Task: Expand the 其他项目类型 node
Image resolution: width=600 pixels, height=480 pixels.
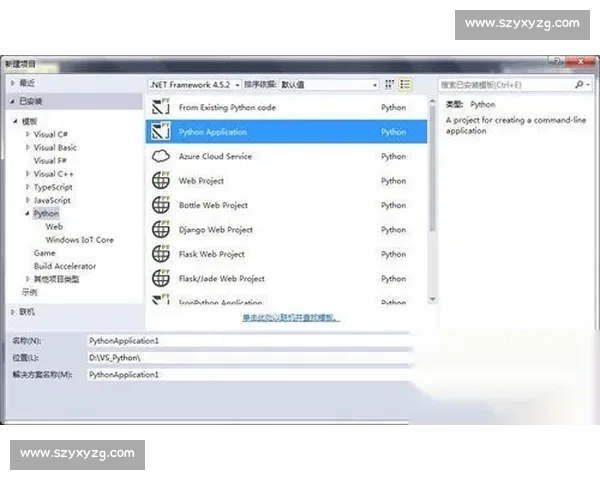Action: click(28, 279)
